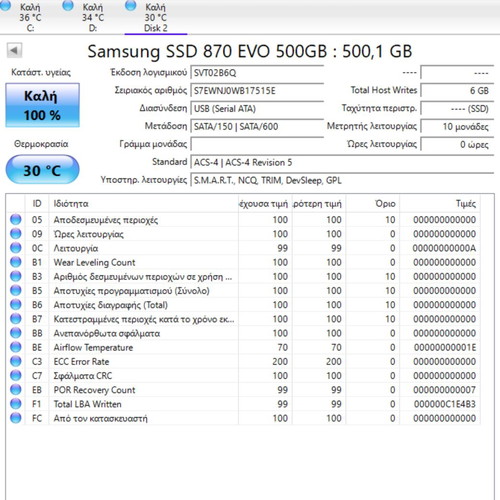This screenshot has width=500, height=500.
Task: Click the standard field ACS-4 | ACS-4 Revision 5
Action: point(342,162)
